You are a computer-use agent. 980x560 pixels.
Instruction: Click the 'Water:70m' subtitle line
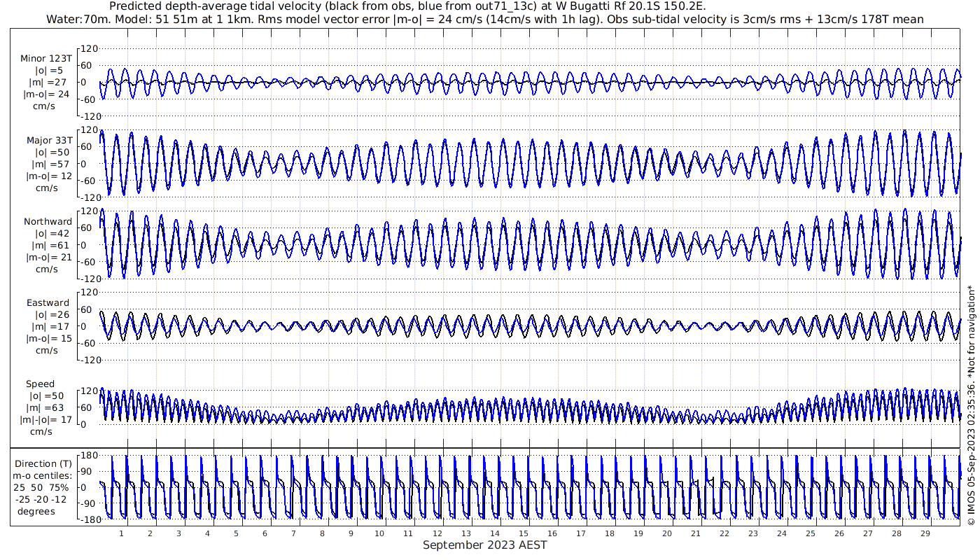484,20
